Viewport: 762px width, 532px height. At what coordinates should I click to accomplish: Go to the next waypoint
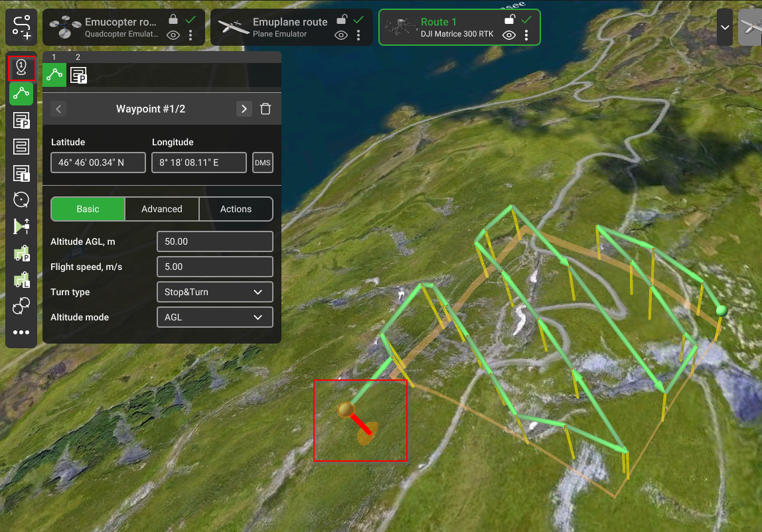click(244, 109)
